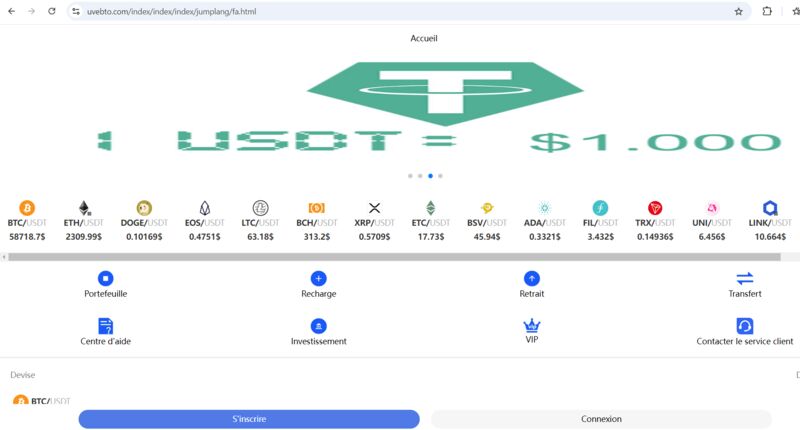The image size is (800, 430).
Task: Click the horizontal ticker scrollbar
Action: 394,257
